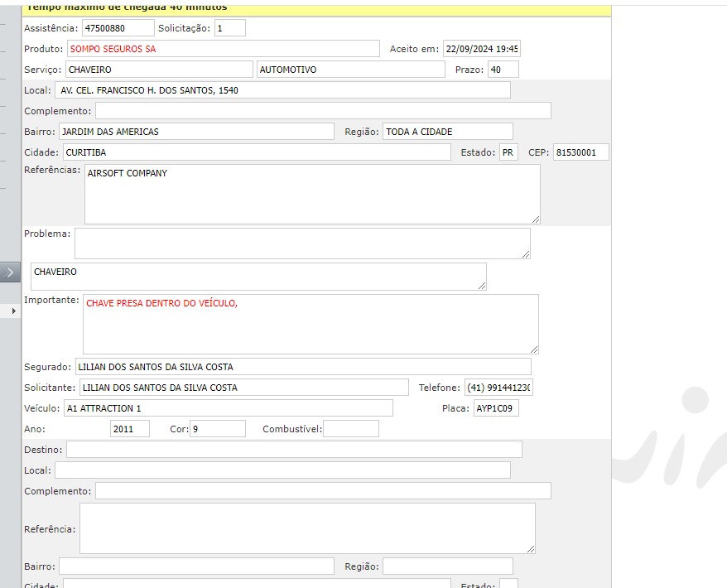The width and height of the screenshot is (727, 588).
Task: Expand the left sidebar chevron panel
Action: click(x=10, y=272)
